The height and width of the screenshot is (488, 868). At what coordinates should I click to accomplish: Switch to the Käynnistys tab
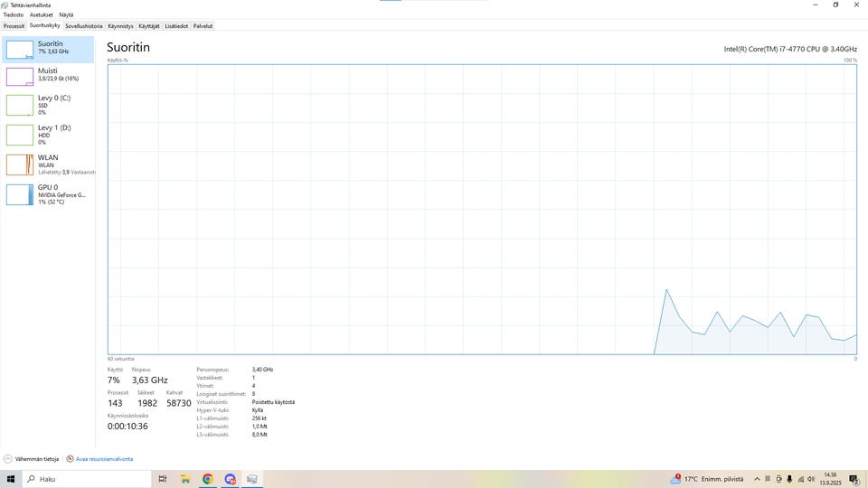click(x=120, y=26)
